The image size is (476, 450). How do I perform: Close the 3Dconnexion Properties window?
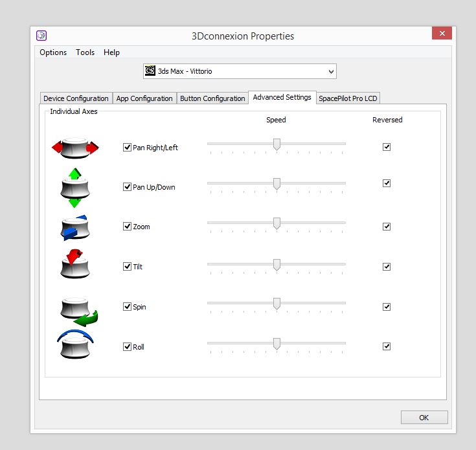point(442,33)
